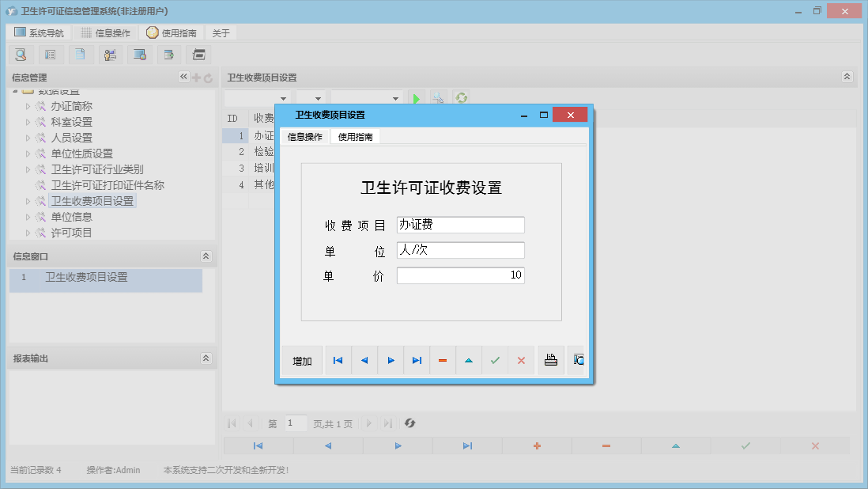This screenshot has height=489, width=868.
Task: Click next record arrow in the dialog
Action: 391,361
